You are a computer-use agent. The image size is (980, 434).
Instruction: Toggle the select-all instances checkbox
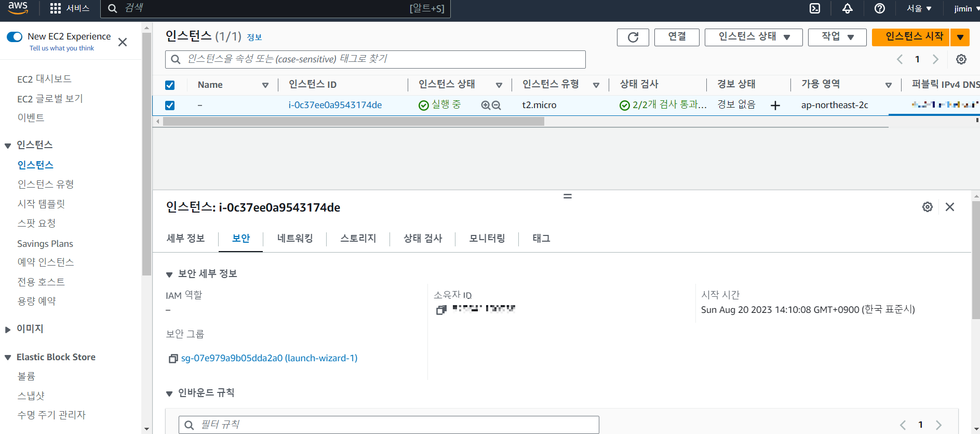(x=170, y=85)
